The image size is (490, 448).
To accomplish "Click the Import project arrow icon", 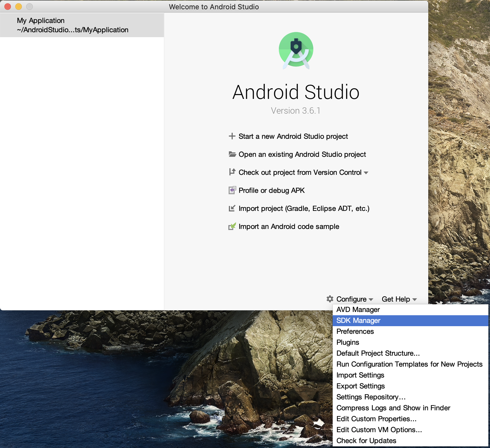I will pyautogui.click(x=232, y=208).
